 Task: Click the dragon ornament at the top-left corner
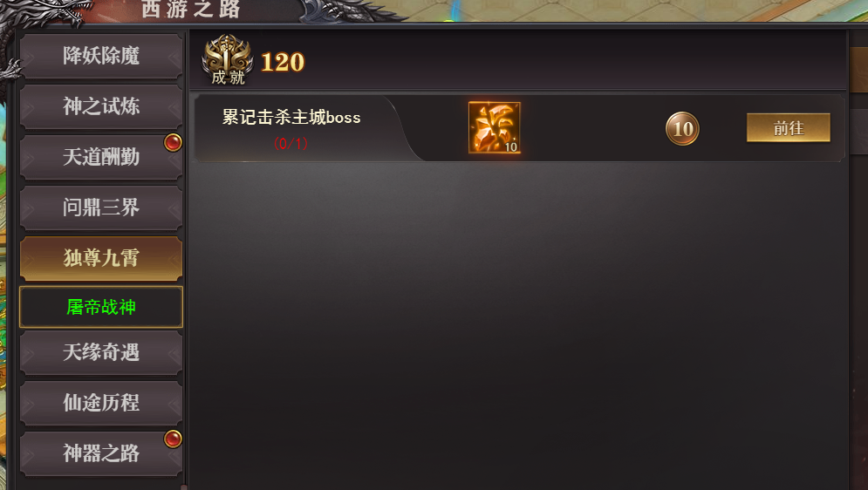(x=42, y=12)
